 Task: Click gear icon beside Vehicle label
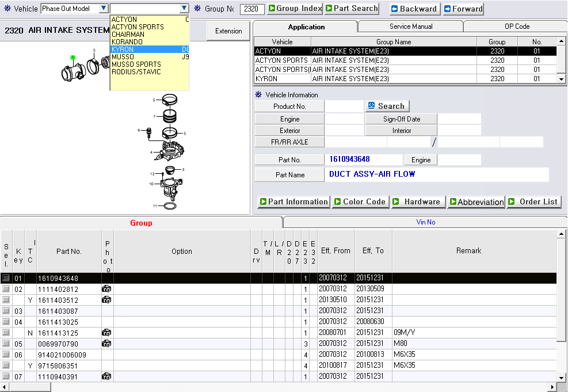click(x=7, y=9)
